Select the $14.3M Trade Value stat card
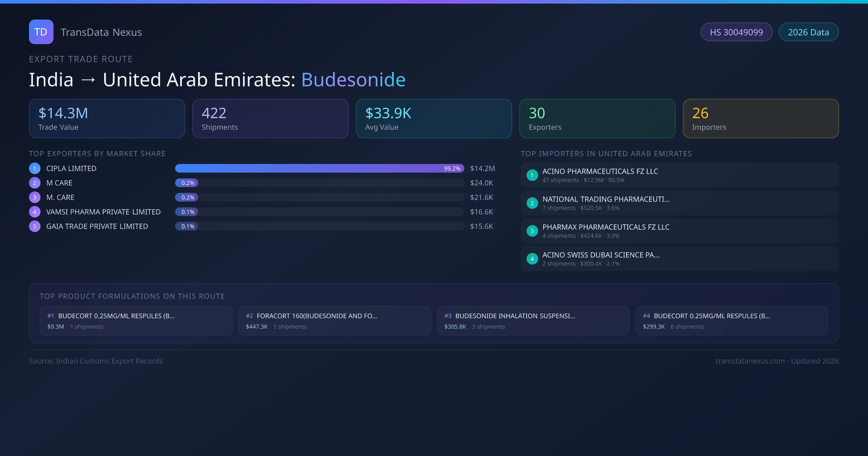Viewport: 868px width, 456px height. 107,118
